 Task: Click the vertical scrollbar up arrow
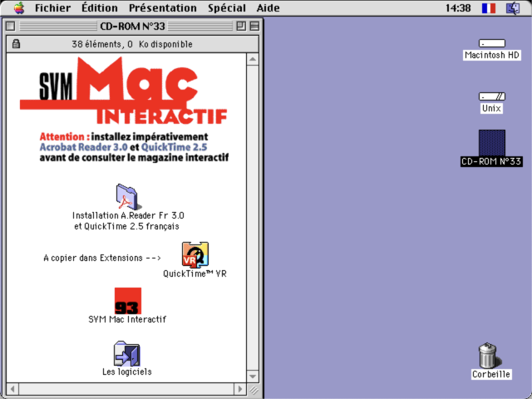(253, 59)
